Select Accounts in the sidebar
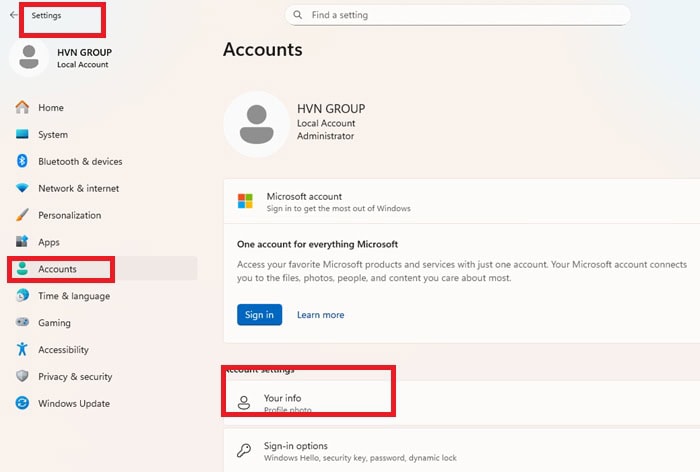 pyautogui.click(x=57, y=269)
